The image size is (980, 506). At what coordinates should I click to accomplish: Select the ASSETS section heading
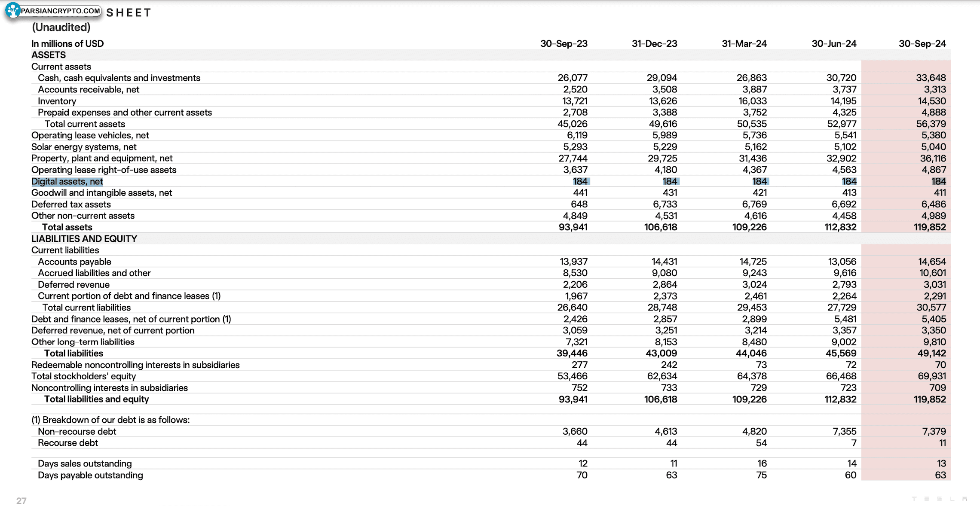pos(49,55)
